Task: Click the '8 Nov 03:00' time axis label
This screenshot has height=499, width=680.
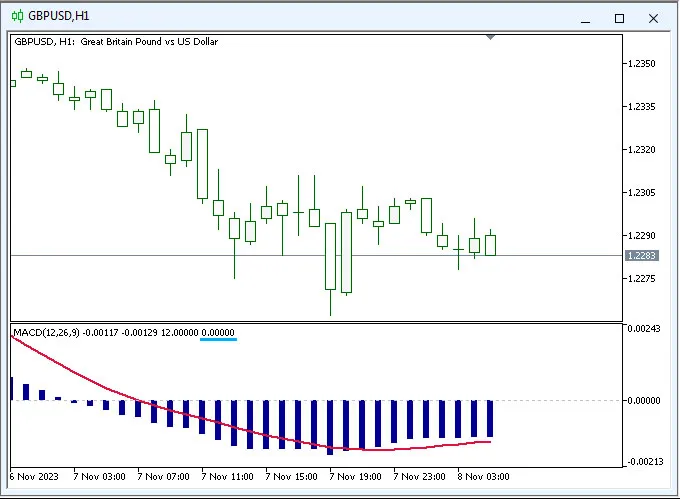Action: click(x=484, y=476)
